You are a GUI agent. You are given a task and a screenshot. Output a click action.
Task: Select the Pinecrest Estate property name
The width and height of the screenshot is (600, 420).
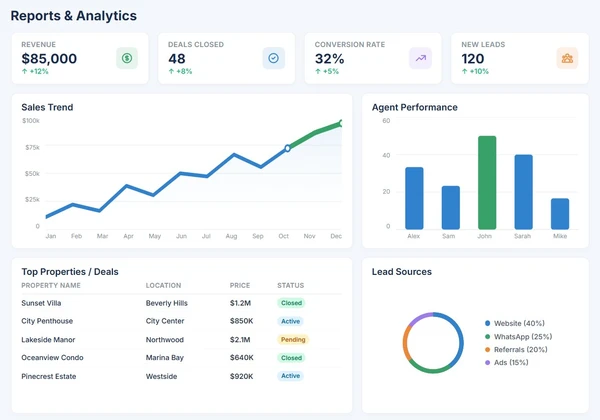(49, 376)
